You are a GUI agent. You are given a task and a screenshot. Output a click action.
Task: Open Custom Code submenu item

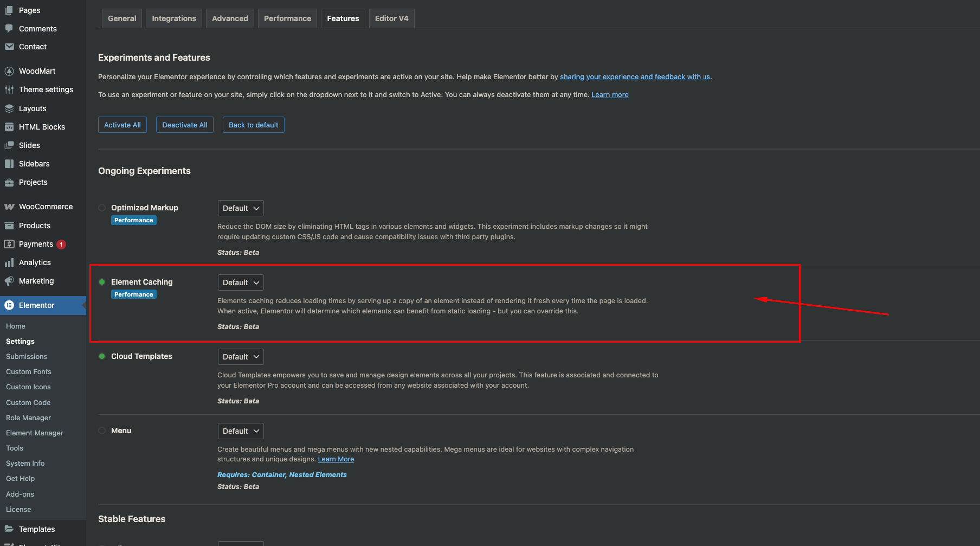tap(28, 402)
